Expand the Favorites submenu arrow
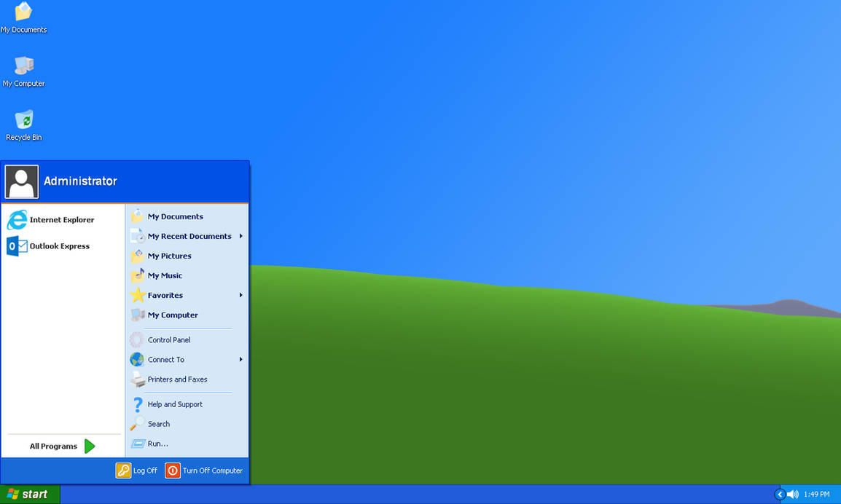The width and height of the screenshot is (841, 504). tap(240, 295)
